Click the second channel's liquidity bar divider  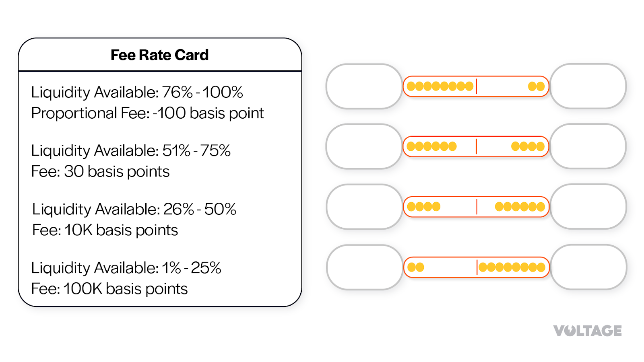[x=477, y=146]
